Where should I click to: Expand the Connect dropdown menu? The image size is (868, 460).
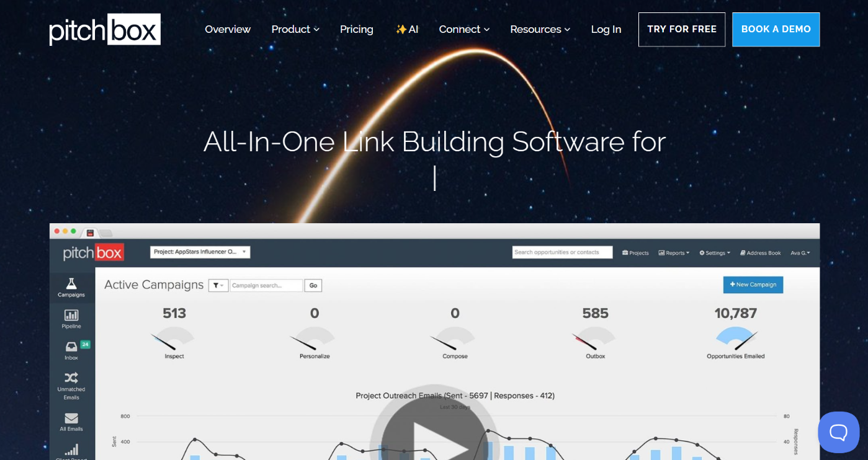(464, 29)
